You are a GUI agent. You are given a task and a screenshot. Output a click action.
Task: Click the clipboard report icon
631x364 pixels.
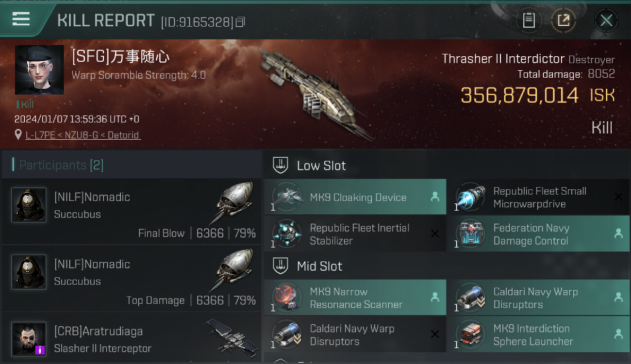coord(529,20)
